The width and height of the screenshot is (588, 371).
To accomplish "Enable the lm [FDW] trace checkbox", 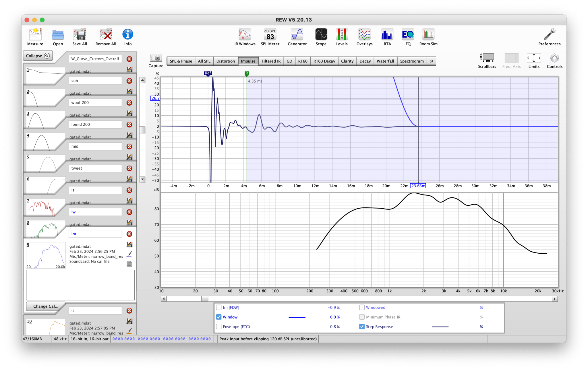I will (x=219, y=307).
